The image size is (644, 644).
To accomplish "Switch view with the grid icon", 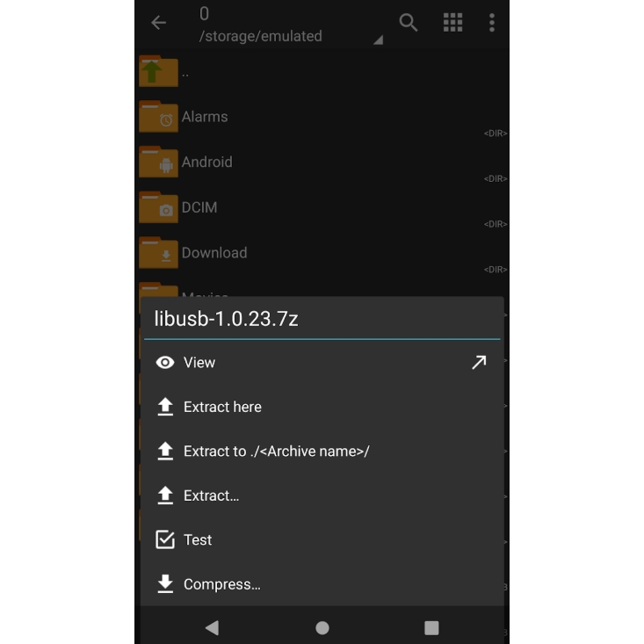I will pos(453,23).
